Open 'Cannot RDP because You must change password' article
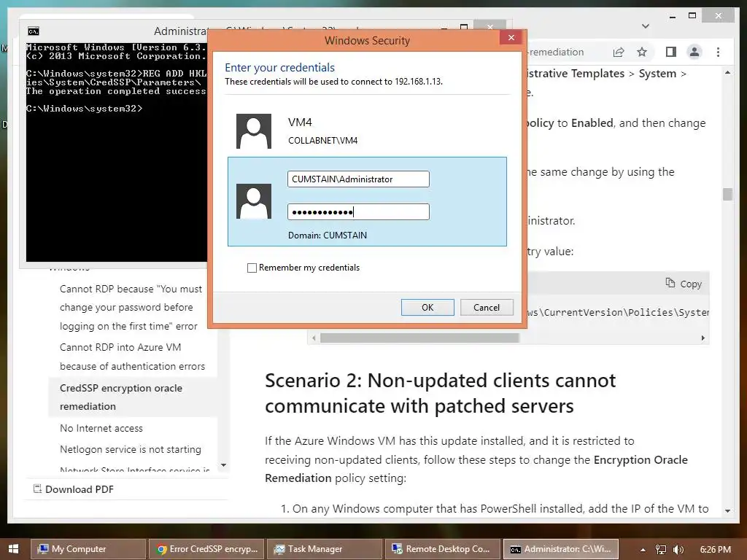747x560 pixels. pyautogui.click(x=131, y=308)
